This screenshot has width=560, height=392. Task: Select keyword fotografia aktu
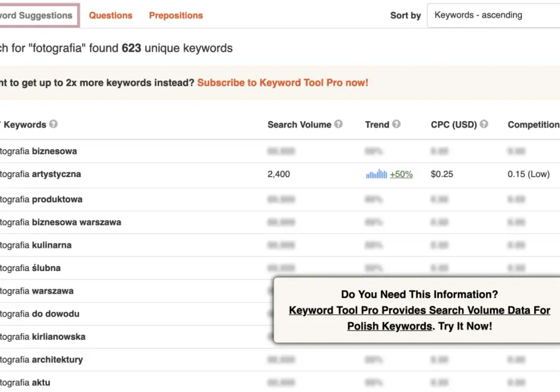pyautogui.click(x=25, y=382)
